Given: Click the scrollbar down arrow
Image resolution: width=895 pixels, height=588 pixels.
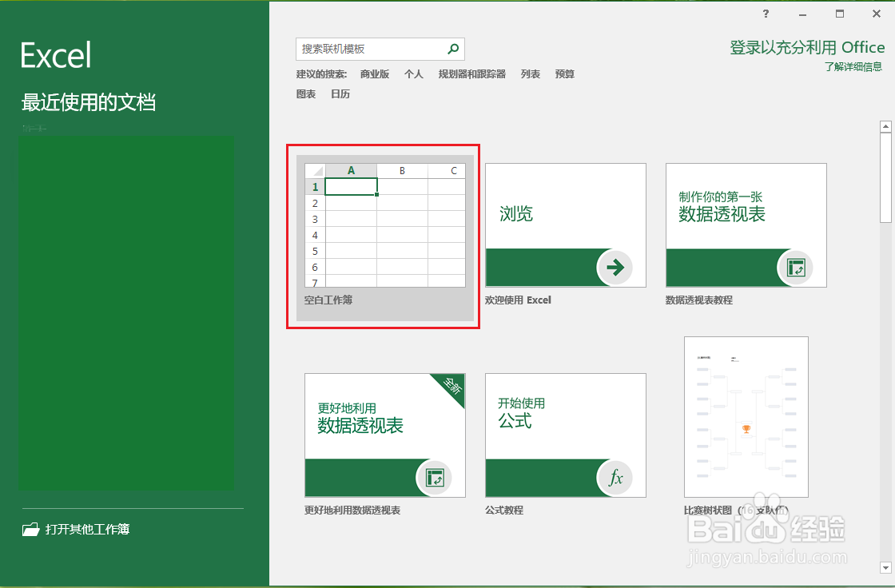Looking at the screenshot, I should 885,567.
